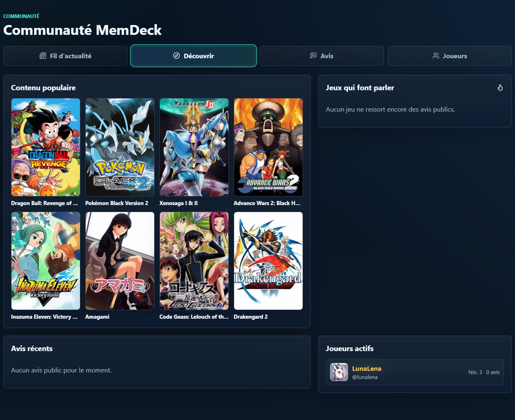This screenshot has width=515, height=420.
Task: Open the Fil d'actualité tab
Action: [65, 56]
